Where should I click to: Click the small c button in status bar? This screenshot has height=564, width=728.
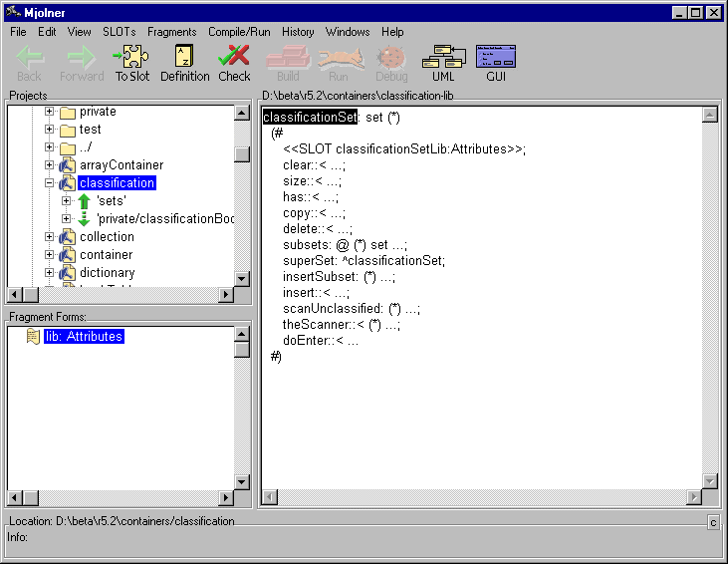point(713,522)
